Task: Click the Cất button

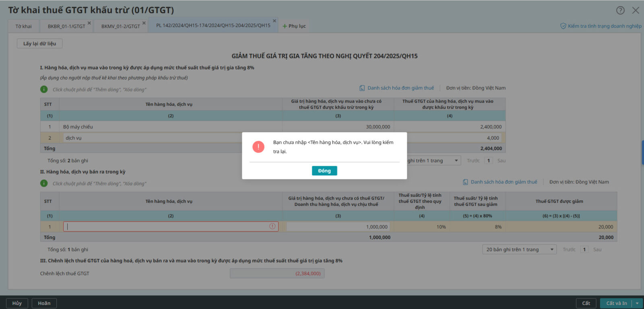Action: coord(586,303)
